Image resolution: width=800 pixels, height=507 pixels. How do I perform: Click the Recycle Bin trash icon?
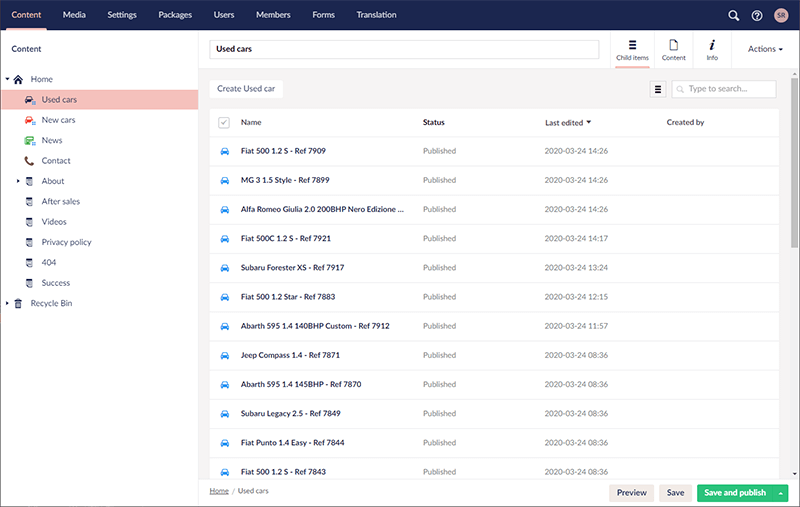18,303
